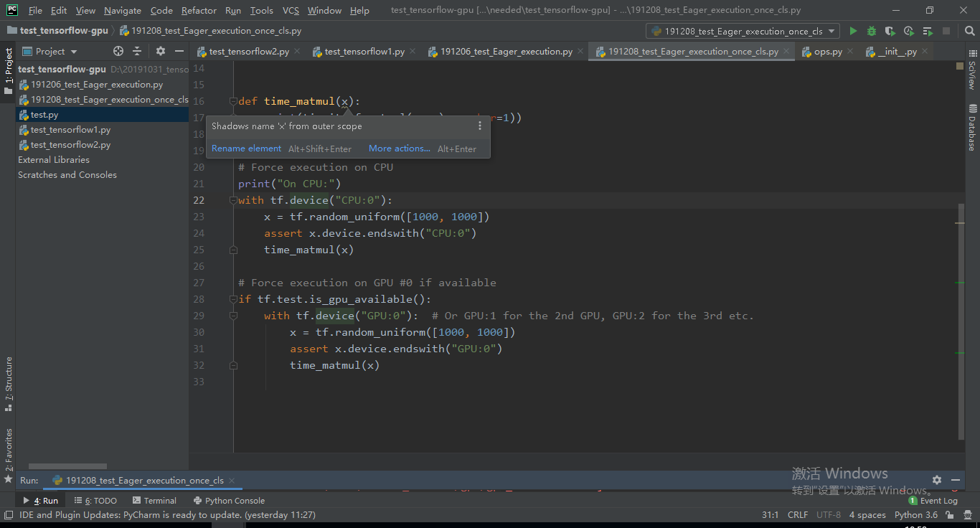The image size is (980, 528).
Task: Open the Python 3.6 interpreter selector
Action: click(x=916, y=514)
